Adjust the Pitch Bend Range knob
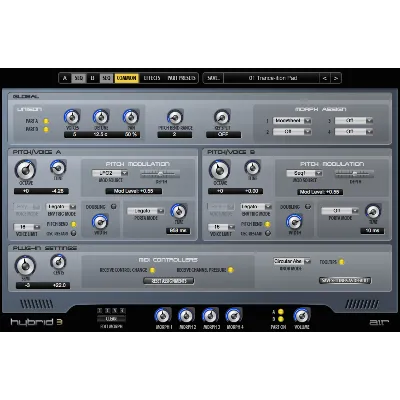400x400 pixels. tap(175, 117)
